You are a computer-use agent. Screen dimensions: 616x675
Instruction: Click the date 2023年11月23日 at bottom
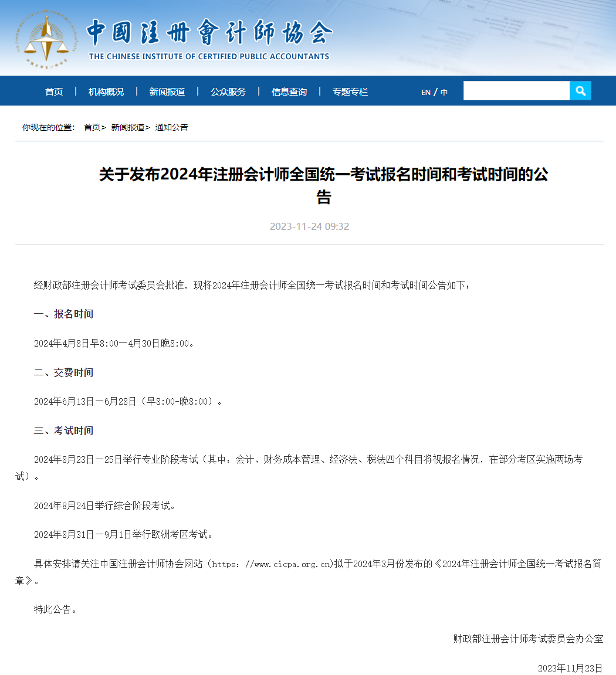coord(570,668)
